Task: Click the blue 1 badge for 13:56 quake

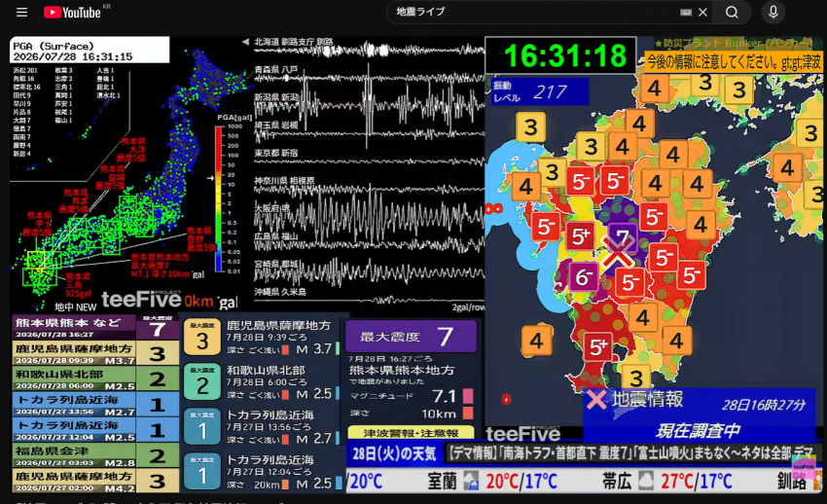Action: tap(202, 426)
